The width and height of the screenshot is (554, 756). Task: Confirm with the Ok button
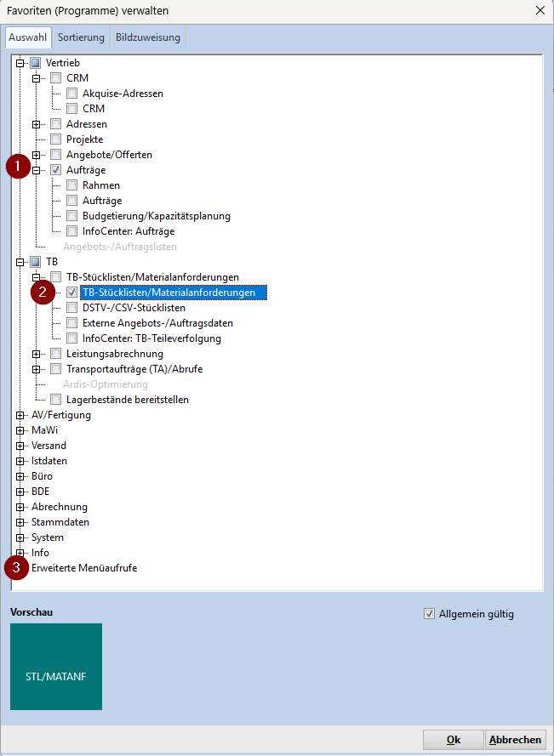click(454, 740)
